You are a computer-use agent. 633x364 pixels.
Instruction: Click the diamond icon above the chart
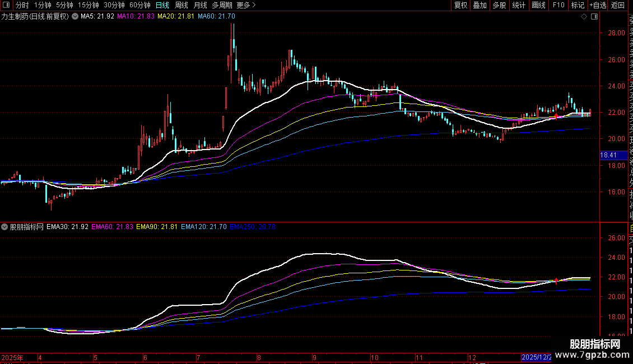(584, 17)
